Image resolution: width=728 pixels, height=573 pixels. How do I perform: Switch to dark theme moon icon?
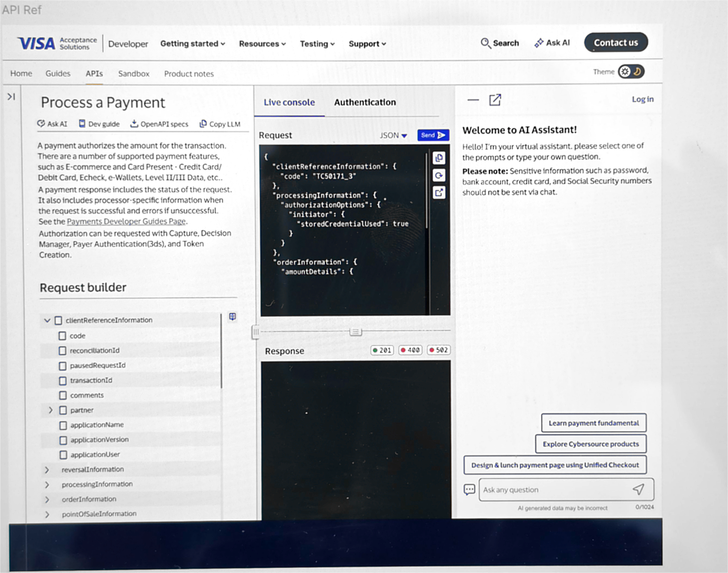tap(637, 72)
